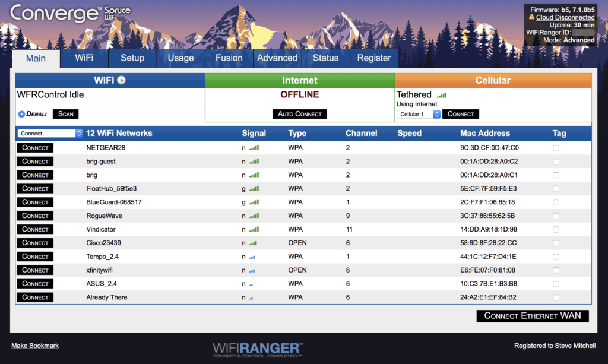
Task: Tick the Tag checkbox for RogueWave
Action: (556, 216)
